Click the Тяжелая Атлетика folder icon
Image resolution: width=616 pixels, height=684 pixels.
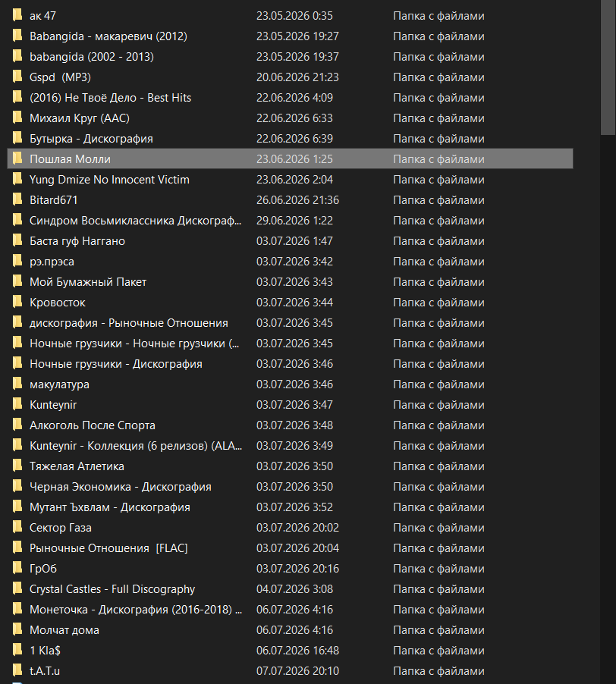17,466
